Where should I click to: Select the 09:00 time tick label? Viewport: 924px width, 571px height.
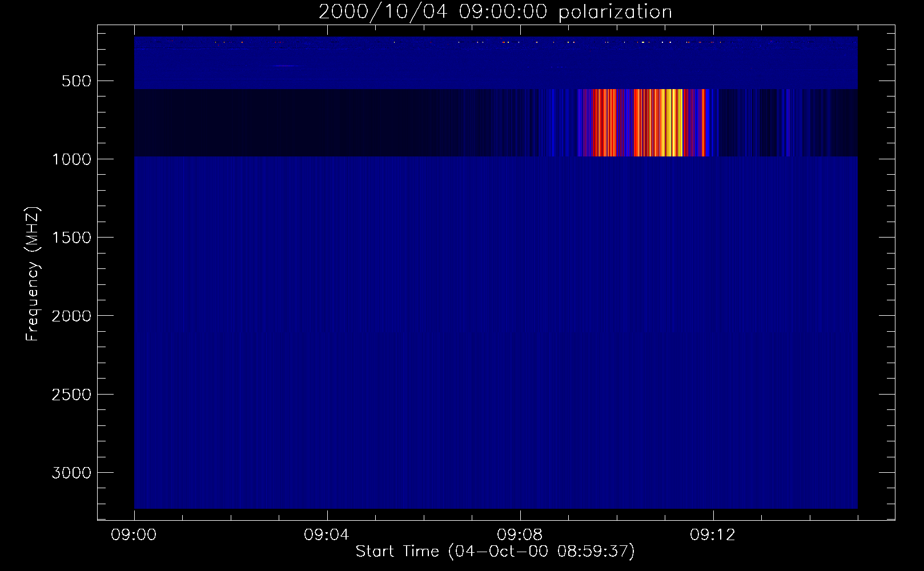[134, 535]
